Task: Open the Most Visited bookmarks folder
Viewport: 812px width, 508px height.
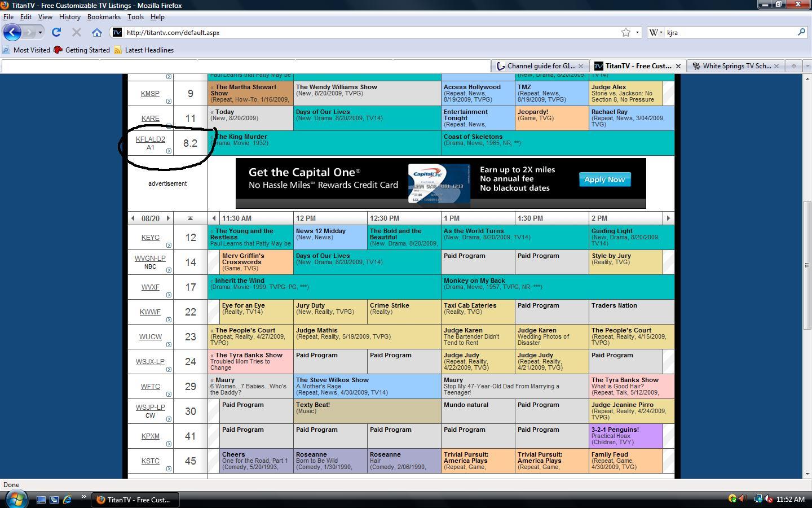Action: coord(27,50)
